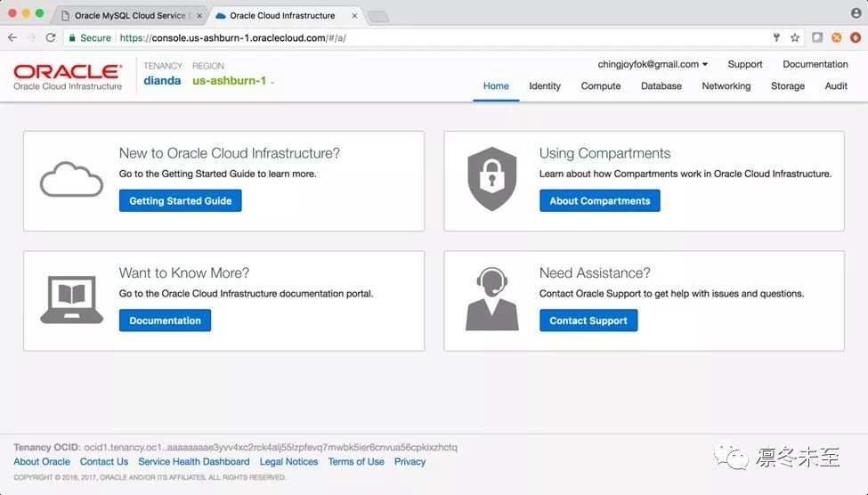
Task: Open the About Oracle footer link
Action: (42, 462)
